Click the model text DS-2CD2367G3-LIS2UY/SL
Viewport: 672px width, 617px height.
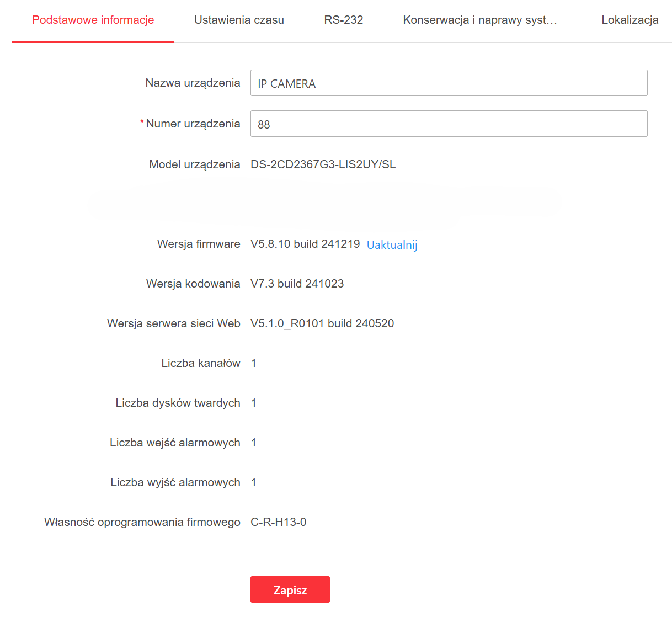tap(323, 165)
